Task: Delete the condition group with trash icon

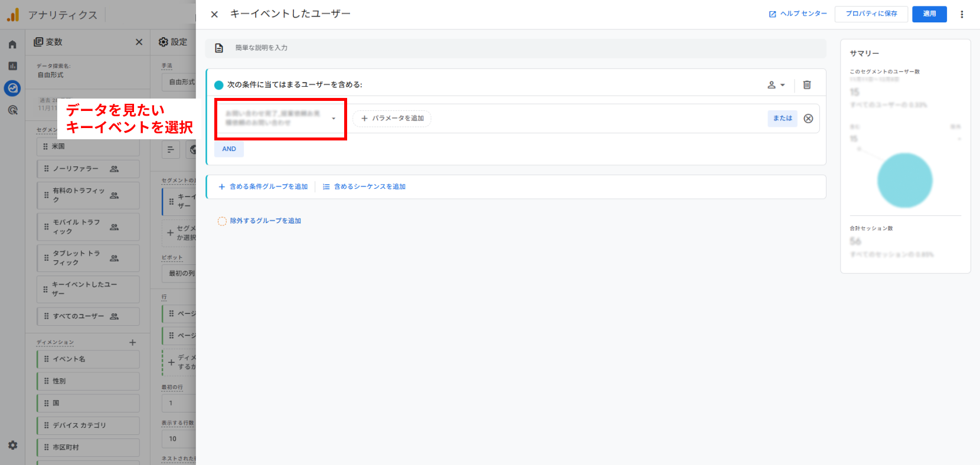Action: 807,85
